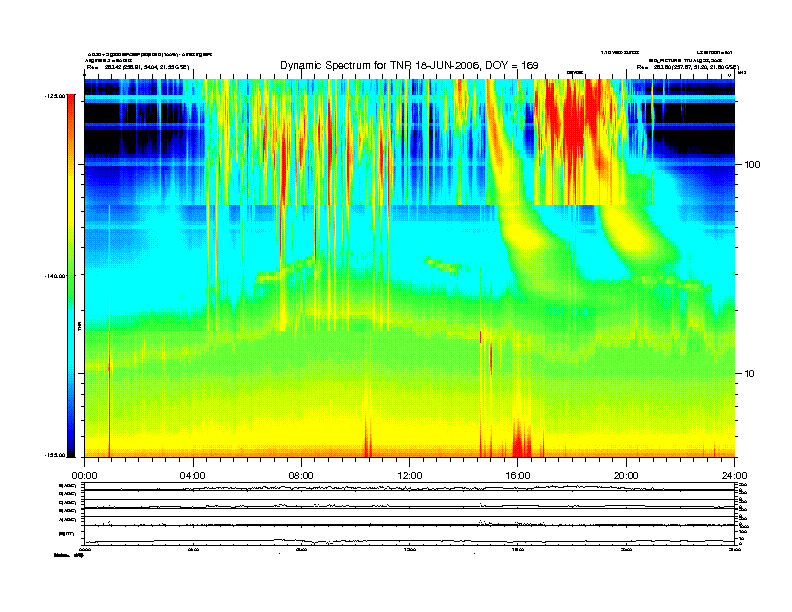Click the 100 frequency axis label
Image resolution: width=792 pixels, height=612 pixels.
752,165
